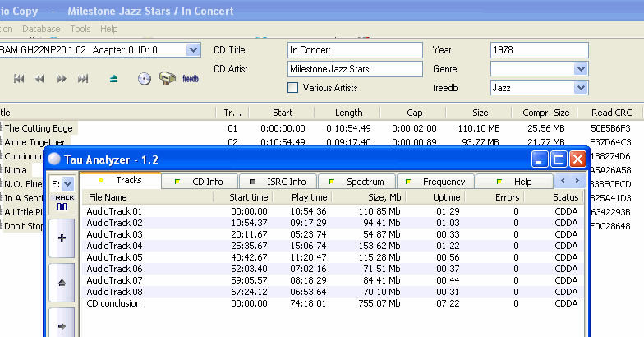Minimize the Tau Analyzer window
Image resolution: width=644 pixels, height=337 pixels.
pos(540,159)
